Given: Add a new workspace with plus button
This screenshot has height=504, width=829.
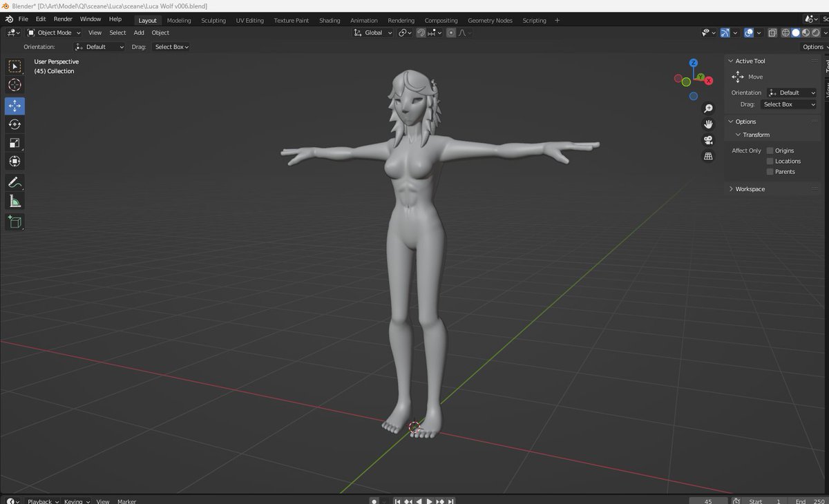Looking at the screenshot, I should (x=558, y=20).
